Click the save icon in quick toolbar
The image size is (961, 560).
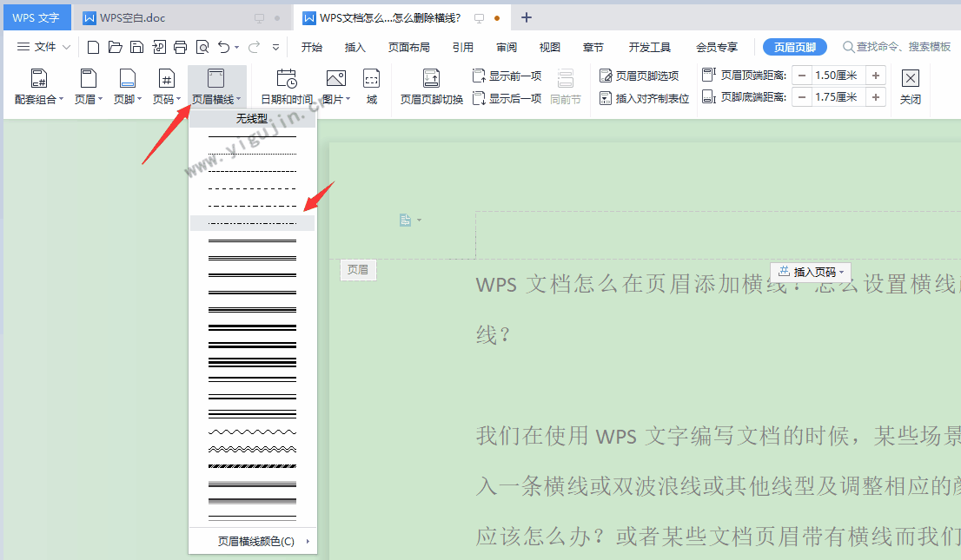coord(137,47)
